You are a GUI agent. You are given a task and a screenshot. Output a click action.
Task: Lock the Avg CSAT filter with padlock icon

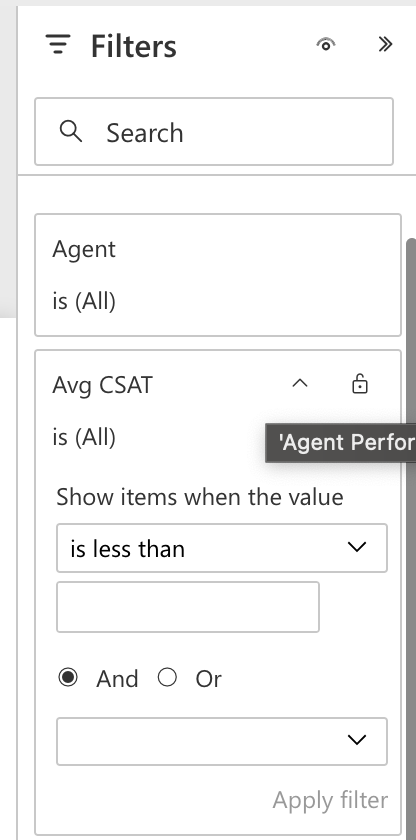click(360, 384)
